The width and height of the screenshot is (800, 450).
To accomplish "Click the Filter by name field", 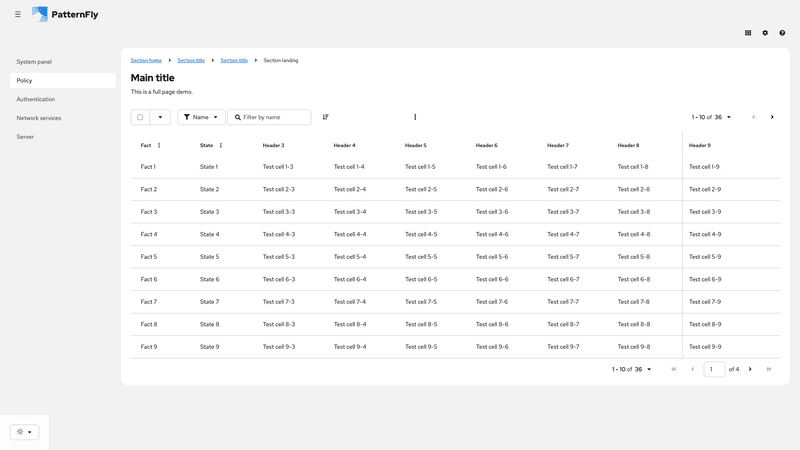I will pos(270,117).
